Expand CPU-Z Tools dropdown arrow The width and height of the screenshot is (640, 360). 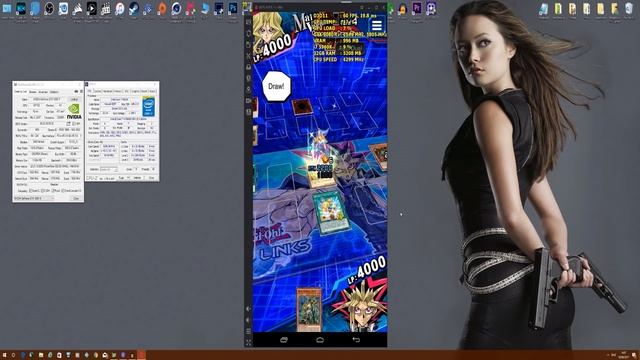pyautogui.click(x=129, y=178)
